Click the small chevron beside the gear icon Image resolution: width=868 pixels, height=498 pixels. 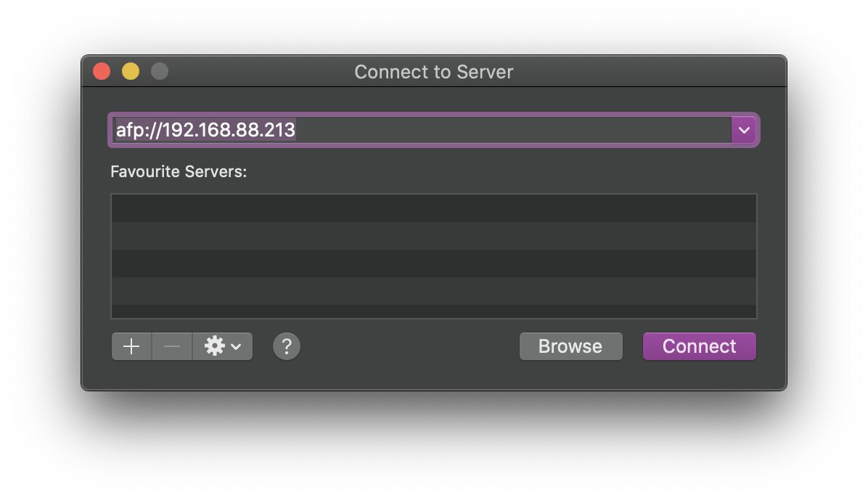coord(236,347)
